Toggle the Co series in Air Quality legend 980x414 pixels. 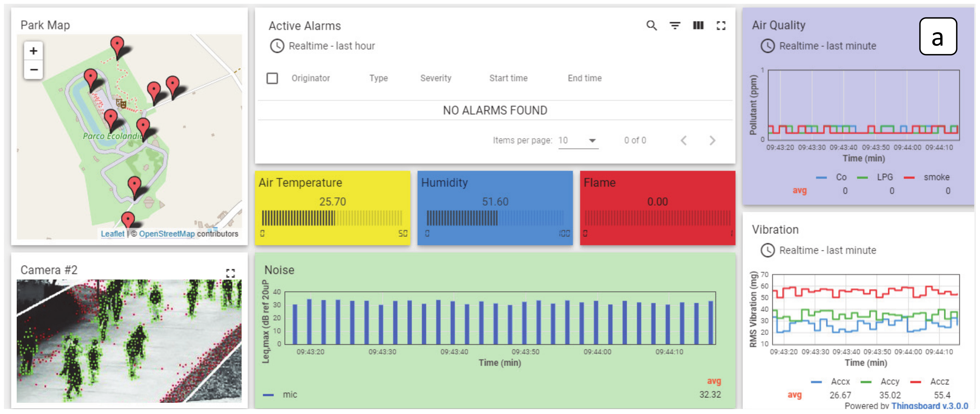pos(841,177)
